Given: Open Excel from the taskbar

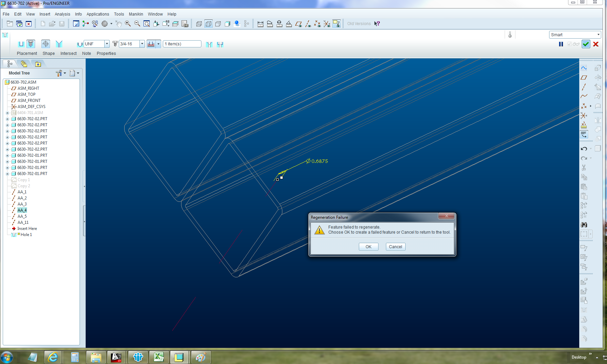Looking at the screenshot, I should pyautogui.click(x=159, y=357).
